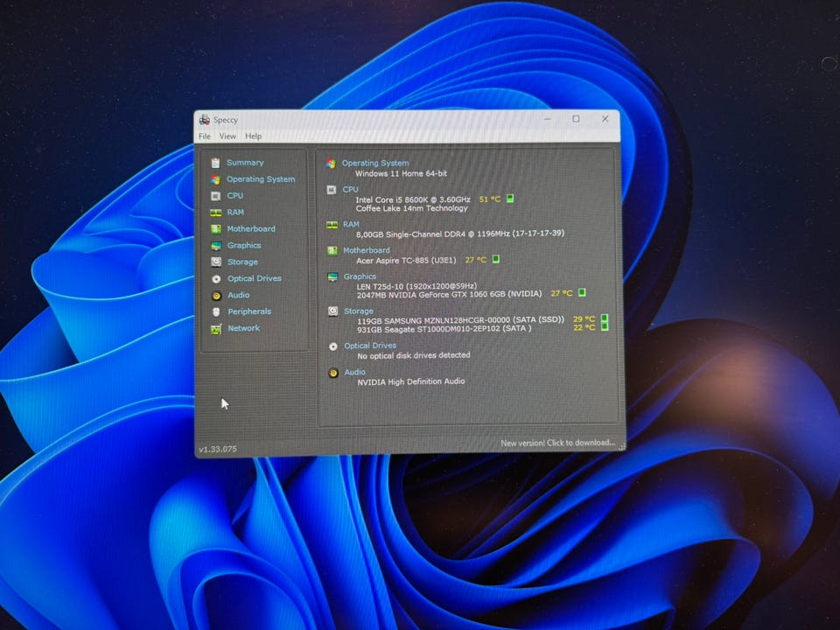Open the Storage heading link in the summary panel
The image size is (840, 630).
coord(359,311)
